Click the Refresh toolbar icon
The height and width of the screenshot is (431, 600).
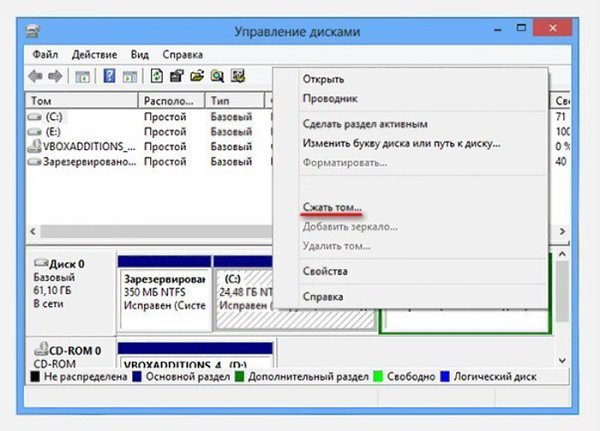157,76
